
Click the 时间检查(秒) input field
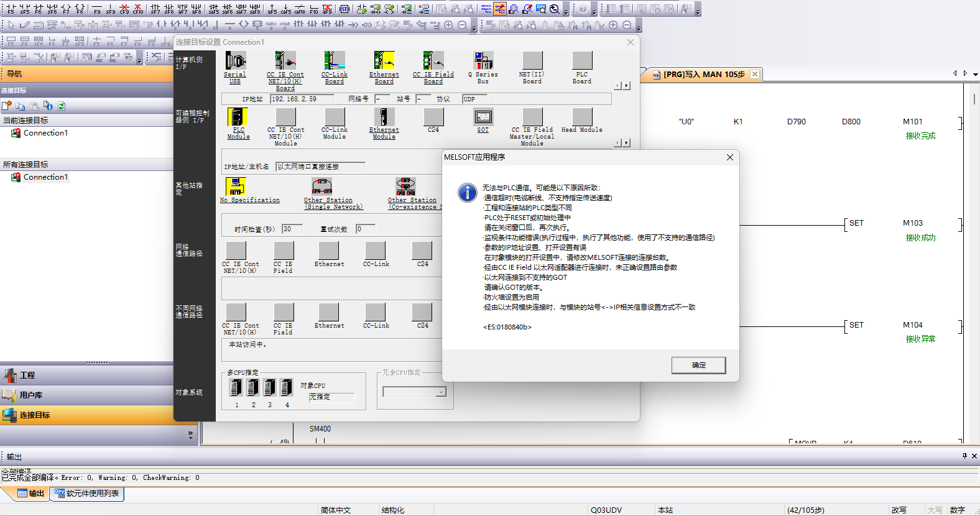point(292,229)
